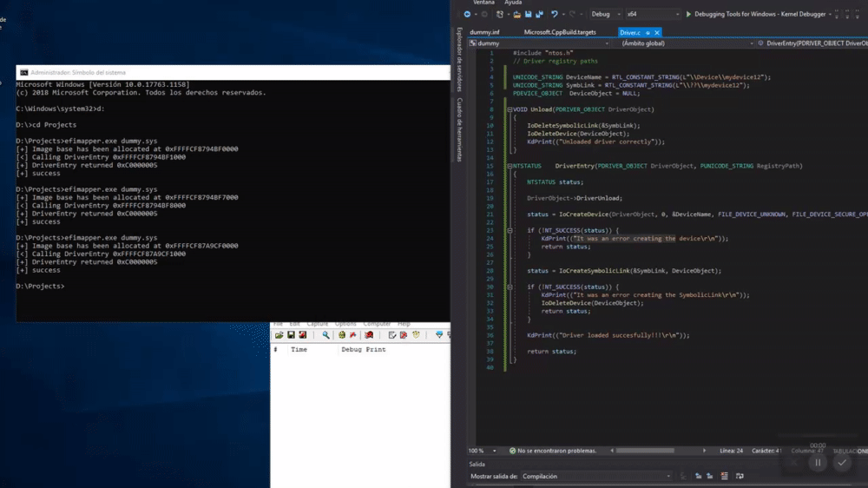868x488 pixels.
Task: Click the recording checkmark finish button
Action: pyautogui.click(x=842, y=463)
